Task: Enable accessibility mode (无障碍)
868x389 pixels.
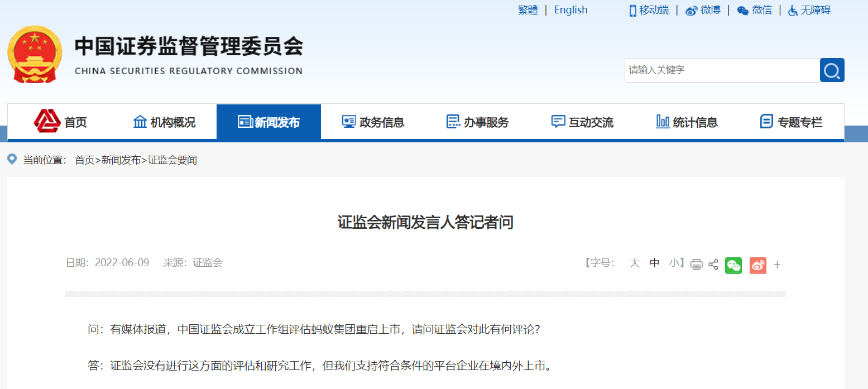Action: click(809, 10)
